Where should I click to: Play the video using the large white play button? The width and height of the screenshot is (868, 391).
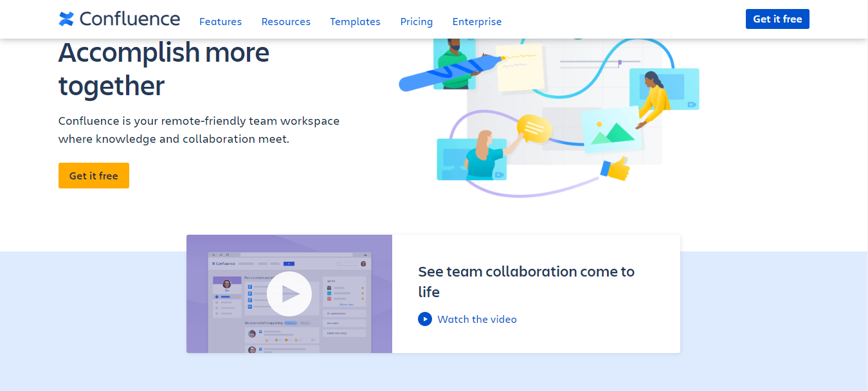pyautogui.click(x=289, y=294)
